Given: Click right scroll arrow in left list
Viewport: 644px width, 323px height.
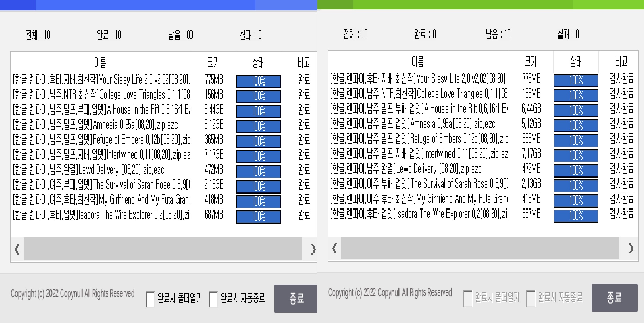Looking at the screenshot, I should click(x=313, y=249).
